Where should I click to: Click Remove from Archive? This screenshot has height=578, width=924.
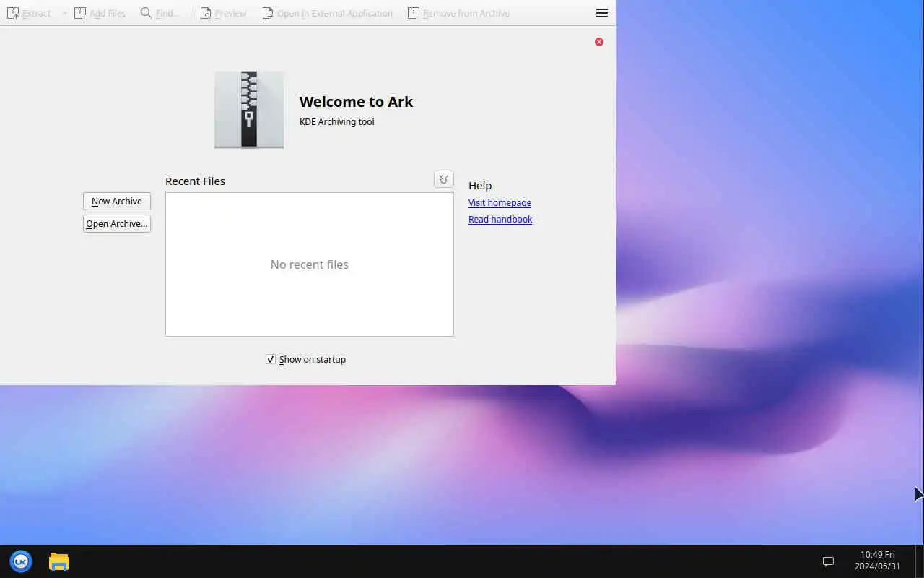click(458, 13)
